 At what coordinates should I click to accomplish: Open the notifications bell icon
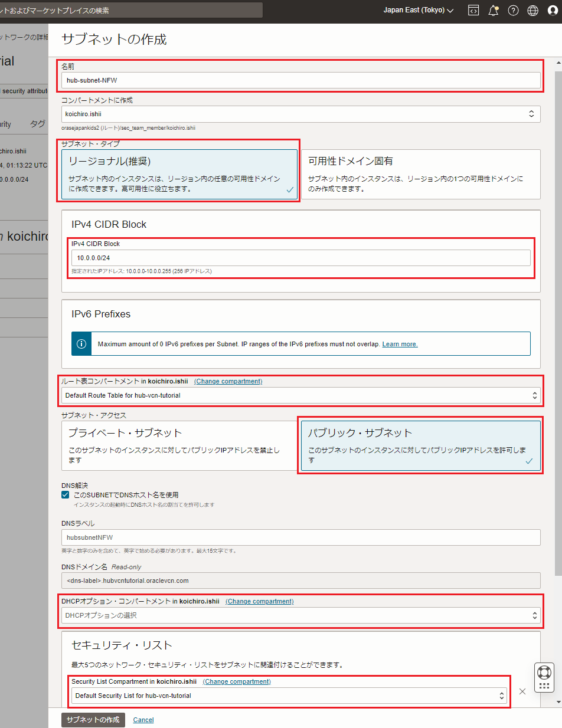tap(493, 10)
